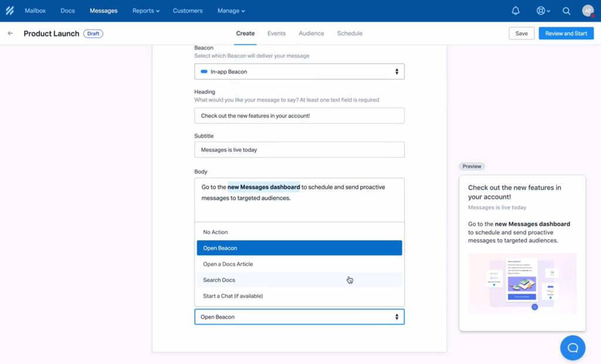The height and width of the screenshot is (364, 601).
Task: Open the Beacon chat bubble widget
Action: coord(572,348)
